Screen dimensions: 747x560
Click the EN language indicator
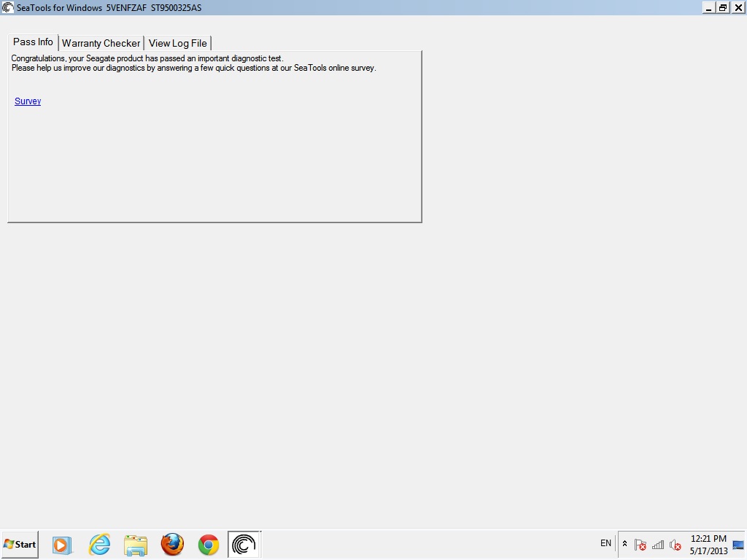(x=605, y=543)
